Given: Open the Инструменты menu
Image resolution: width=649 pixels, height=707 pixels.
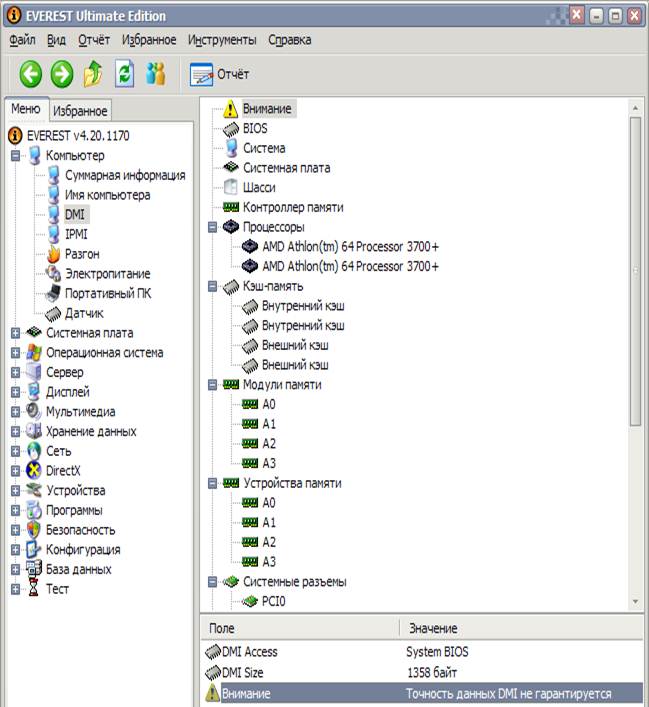Looking at the screenshot, I should (x=222, y=40).
